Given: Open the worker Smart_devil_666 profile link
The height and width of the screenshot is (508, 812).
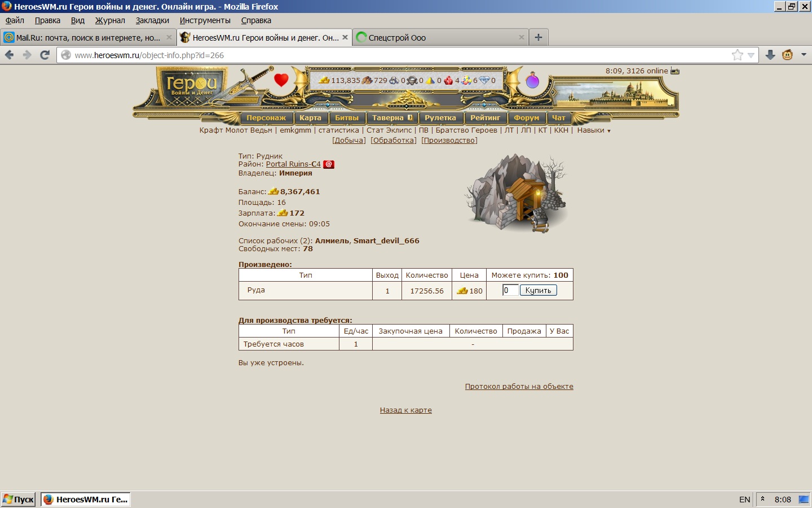Looking at the screenshot, I should click(x=386, y=241).
